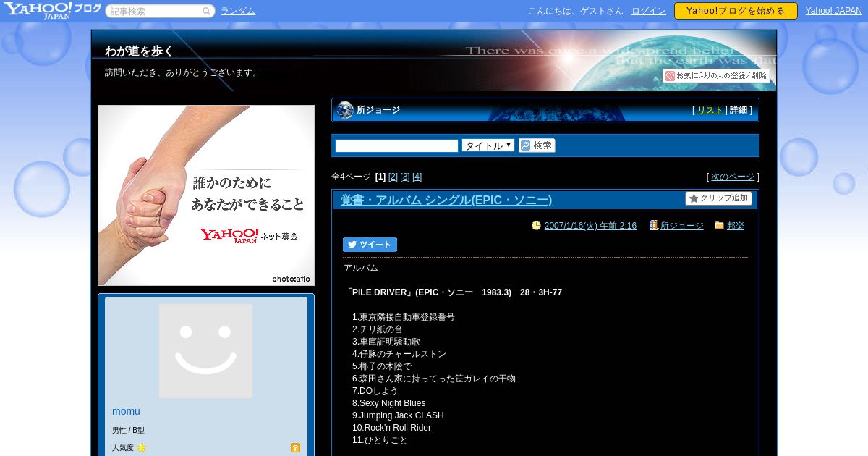Switch to 詳細 view
868x456 pixels.
coord(739,110)
